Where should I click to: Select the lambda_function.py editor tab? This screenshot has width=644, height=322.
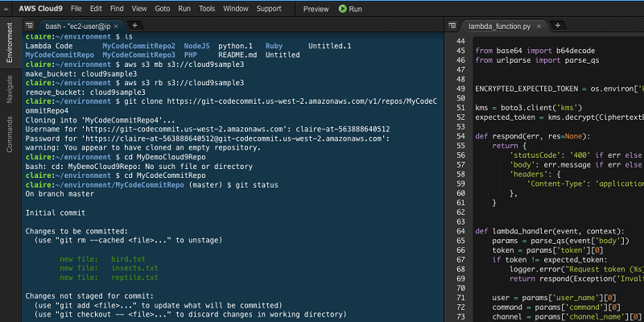[x=499, y=27]
